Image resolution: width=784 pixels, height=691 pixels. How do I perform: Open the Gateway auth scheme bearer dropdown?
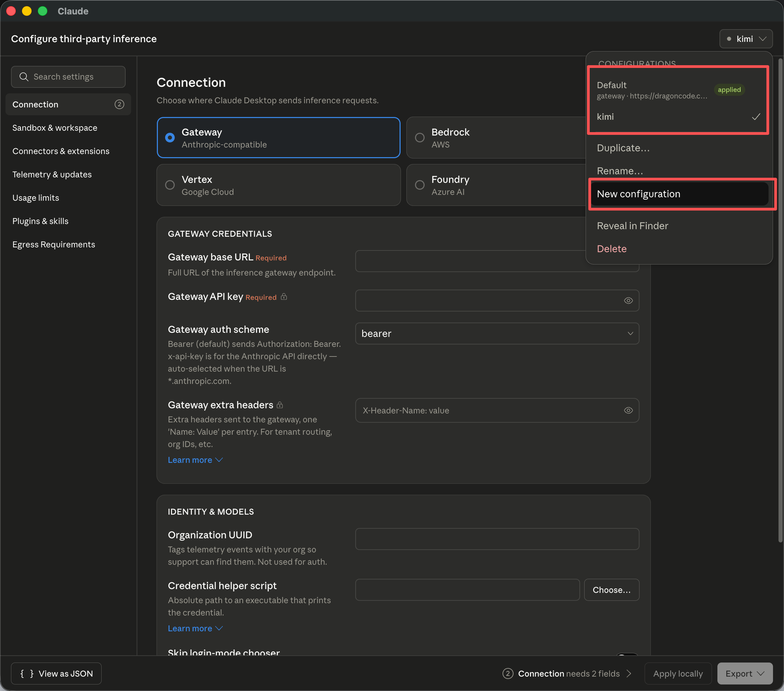pos(497,333)
